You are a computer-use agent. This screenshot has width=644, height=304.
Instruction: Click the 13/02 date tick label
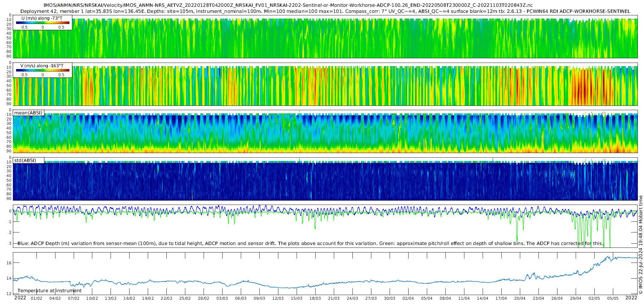point(111,298)
